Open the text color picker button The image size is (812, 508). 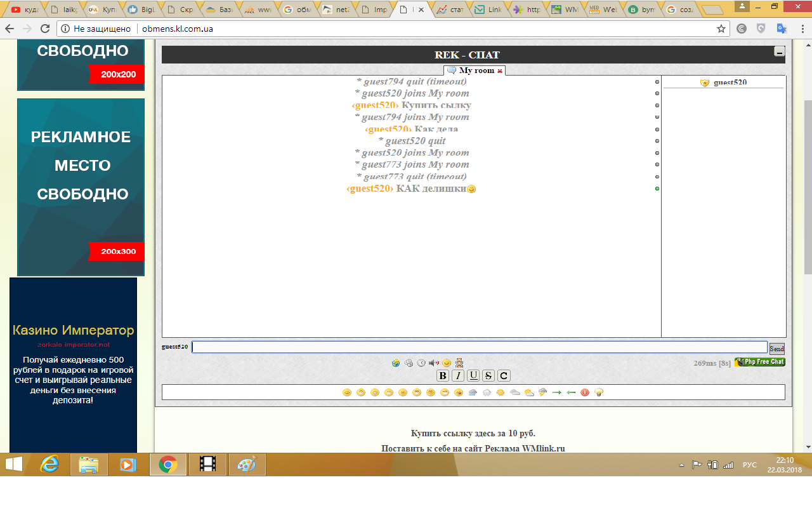pos(504,375)
